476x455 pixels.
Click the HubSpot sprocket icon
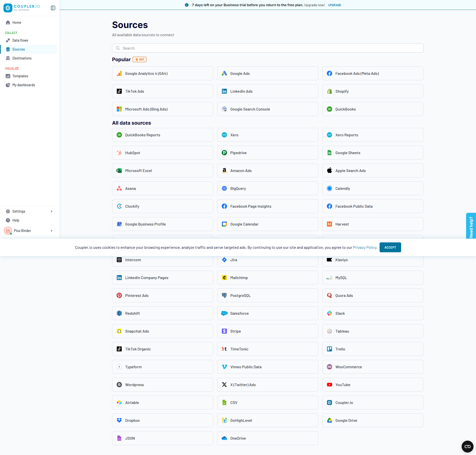tap(119, 153)
